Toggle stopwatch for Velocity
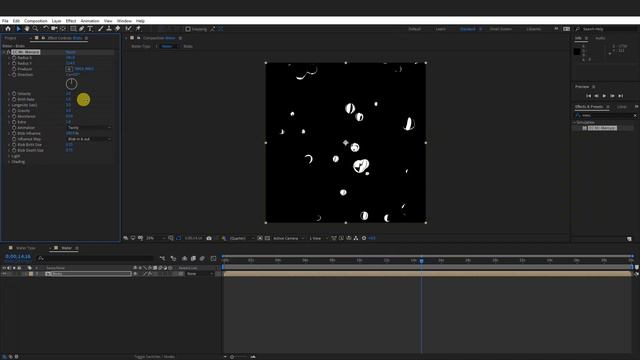Viewport: 640px width, 360px height. point(14,93)
